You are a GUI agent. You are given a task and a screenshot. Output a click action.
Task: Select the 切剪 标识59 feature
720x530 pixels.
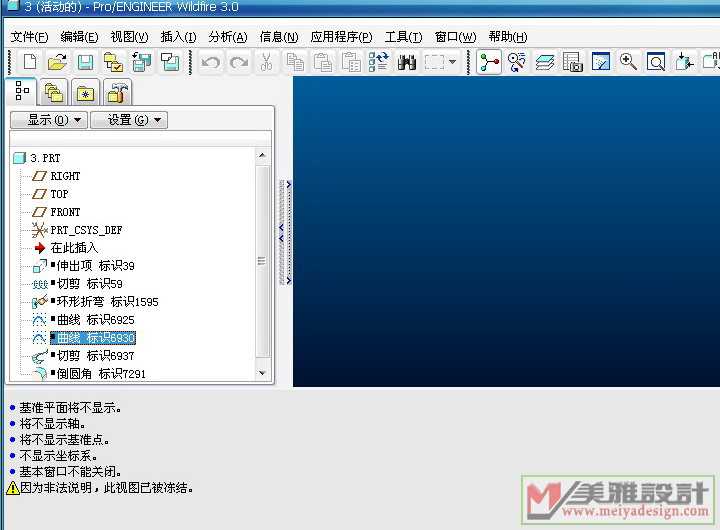pos(87,283)
